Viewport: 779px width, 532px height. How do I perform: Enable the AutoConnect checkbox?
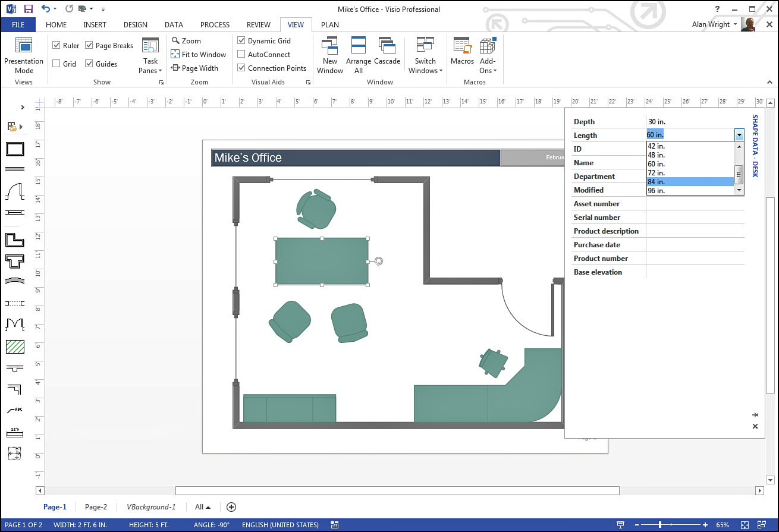tap(241, 54)
